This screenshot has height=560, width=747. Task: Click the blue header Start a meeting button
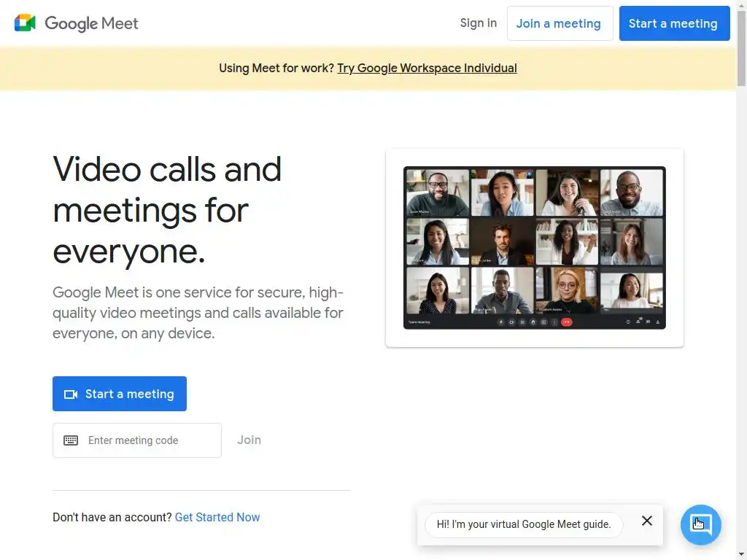click(674, 23)
